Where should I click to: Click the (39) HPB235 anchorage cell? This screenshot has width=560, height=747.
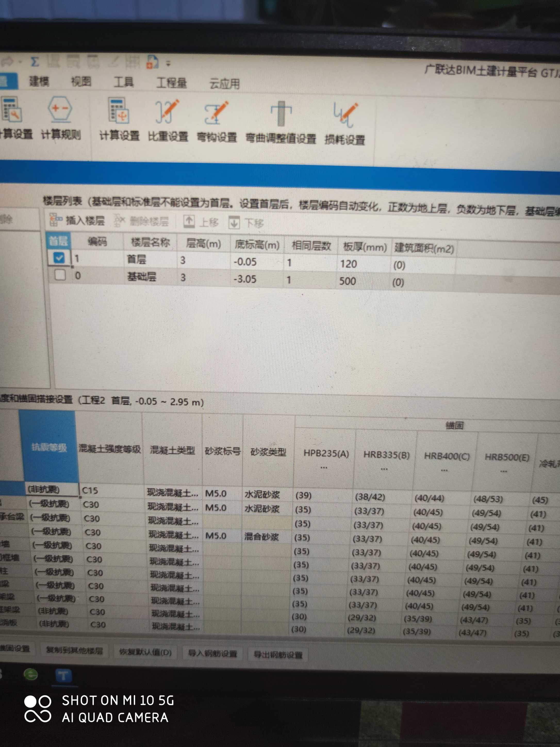click(x=323, y=496)
